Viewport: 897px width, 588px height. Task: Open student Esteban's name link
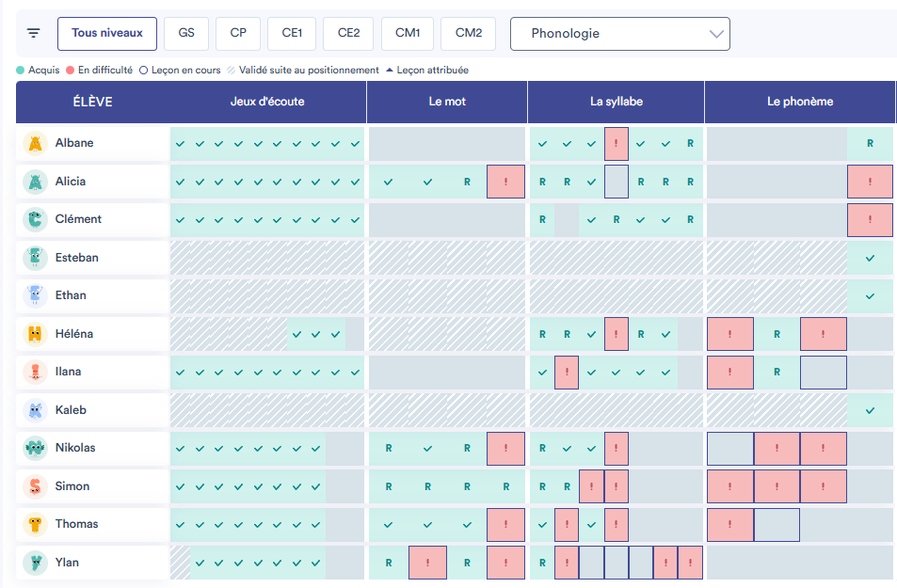point(76,258)
